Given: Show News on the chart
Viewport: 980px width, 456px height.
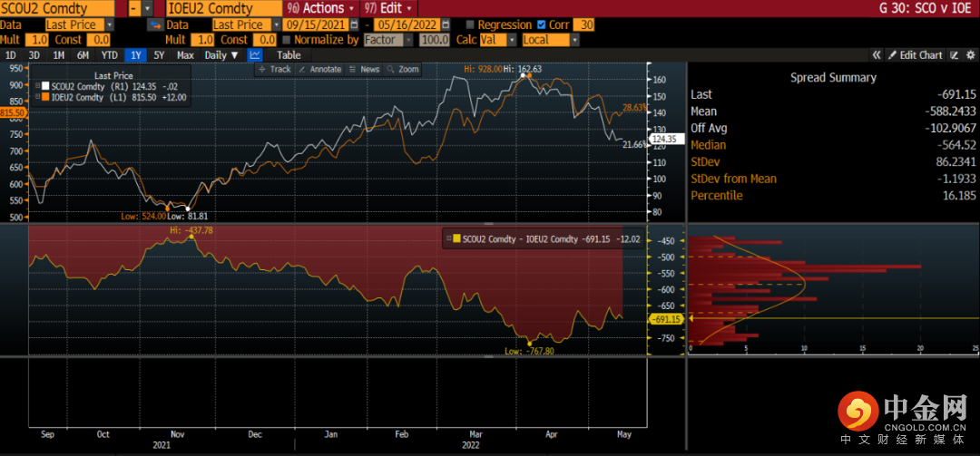Looking at the screenshot, I should tap(365, 69).
